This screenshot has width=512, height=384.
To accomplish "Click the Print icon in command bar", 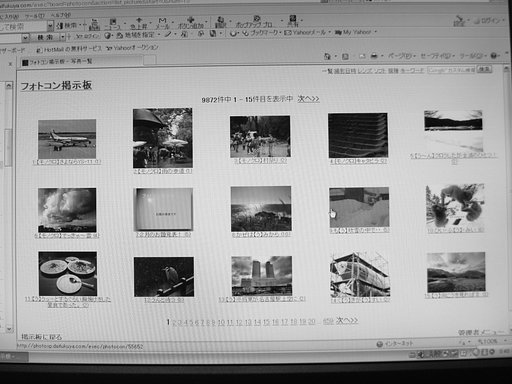I will coord(374,56).
